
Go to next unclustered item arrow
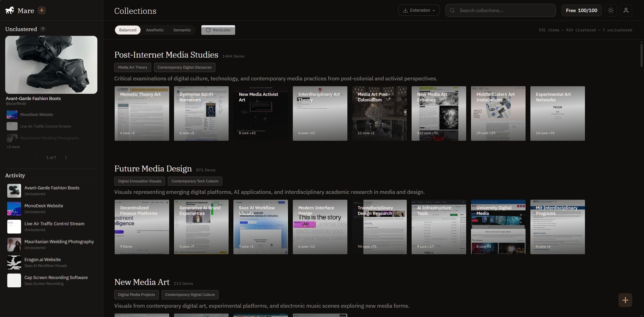(x=66, y=158)
